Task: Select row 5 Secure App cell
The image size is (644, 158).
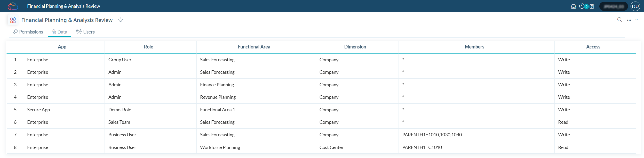Action: [38, 110]
